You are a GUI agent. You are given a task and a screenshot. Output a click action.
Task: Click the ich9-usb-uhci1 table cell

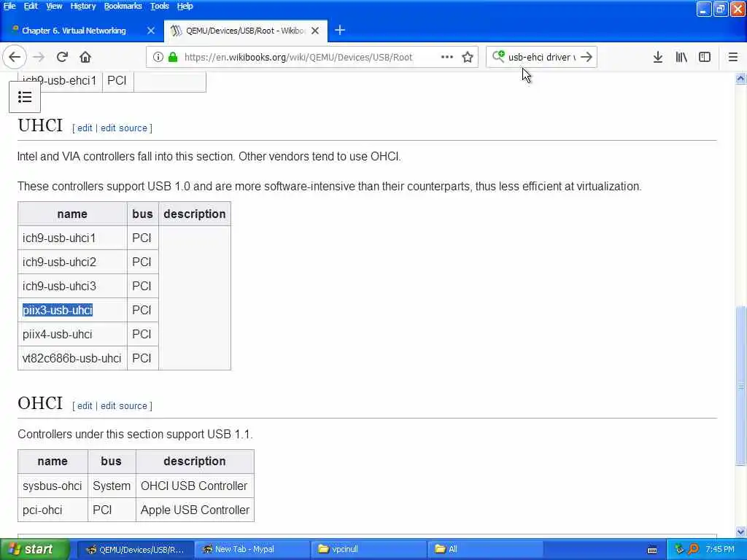(72, 238)
